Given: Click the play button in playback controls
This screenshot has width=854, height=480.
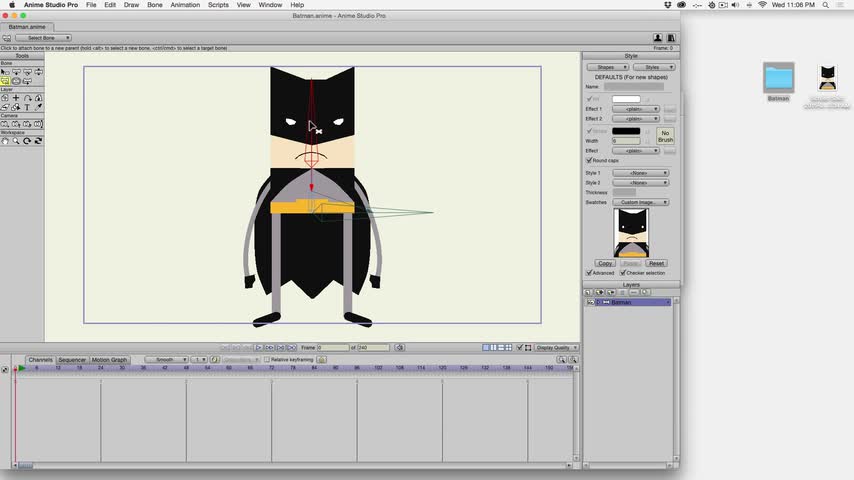Looking at the screenshot, I should tap(259, 348).
